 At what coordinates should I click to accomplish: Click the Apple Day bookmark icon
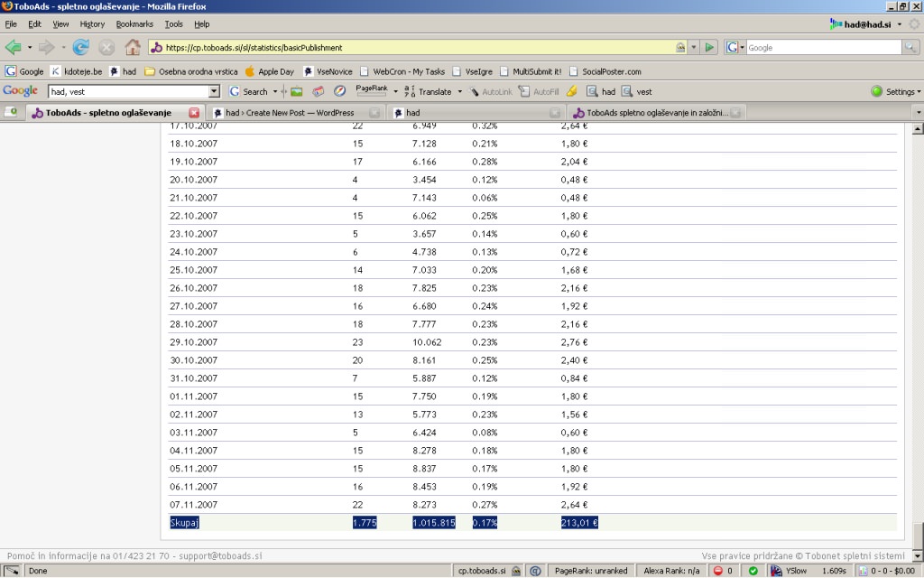pos(250,71)
